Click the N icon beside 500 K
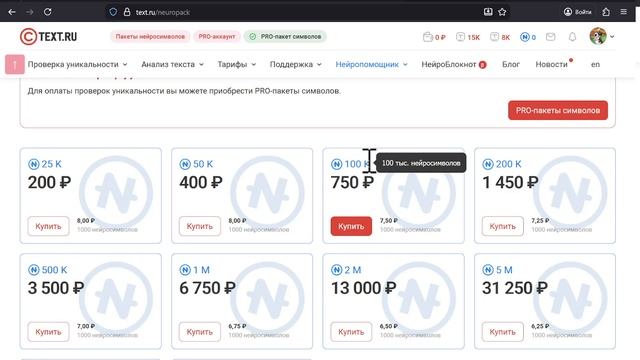Image resolution: width=640 pixels, height=360 pixels. (33, 270)
